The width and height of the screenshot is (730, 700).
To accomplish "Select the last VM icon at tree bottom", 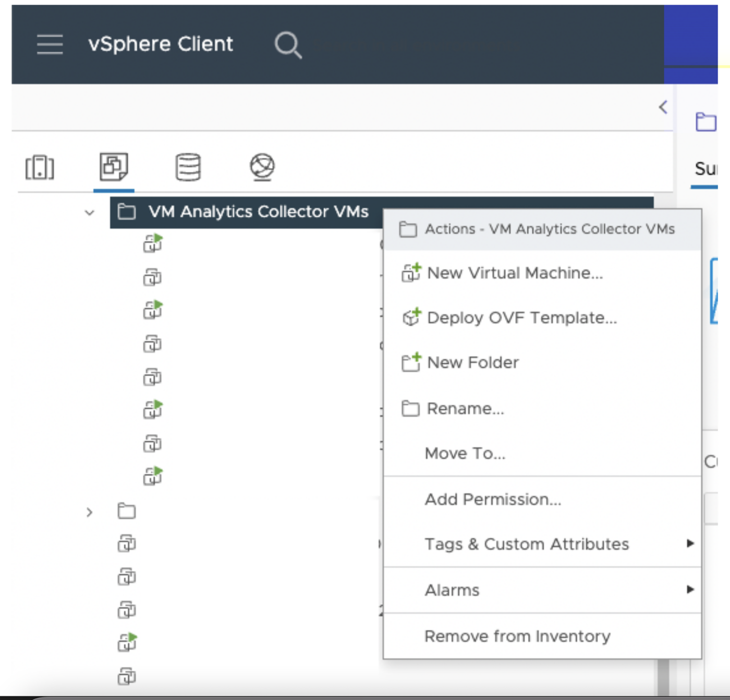I will pos(127,676).
